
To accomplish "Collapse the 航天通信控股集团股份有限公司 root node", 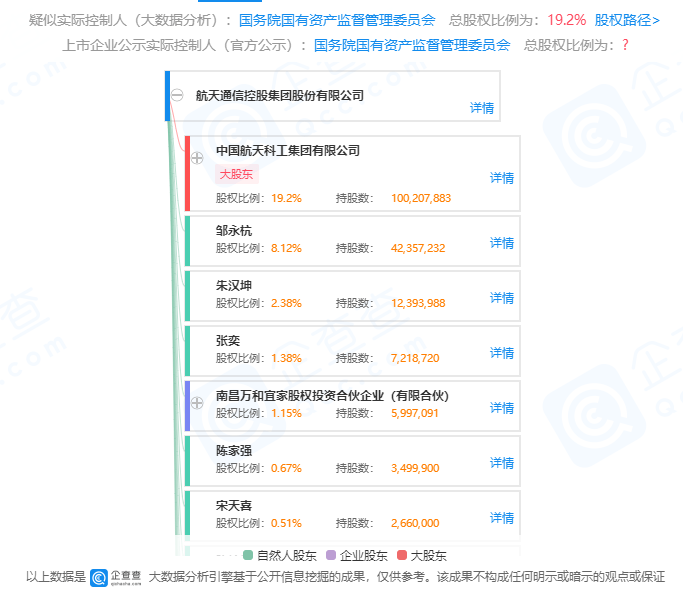I will 177,96.
